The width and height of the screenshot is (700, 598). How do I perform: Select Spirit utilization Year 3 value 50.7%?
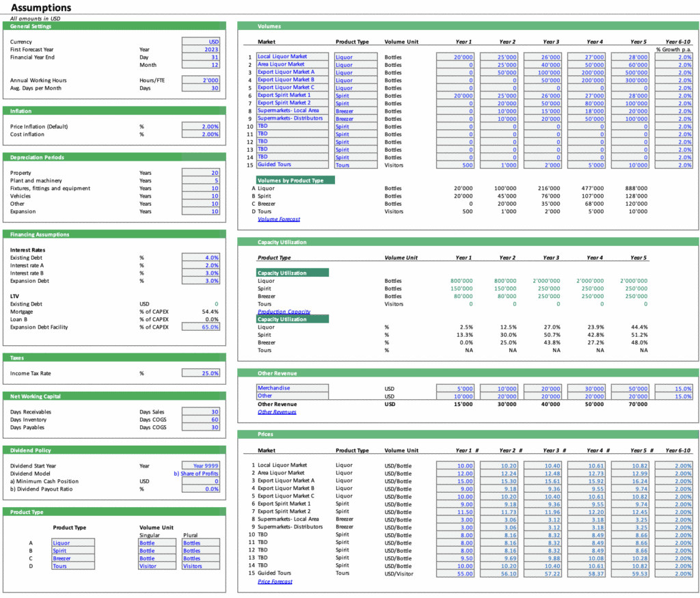click(552, 335)
